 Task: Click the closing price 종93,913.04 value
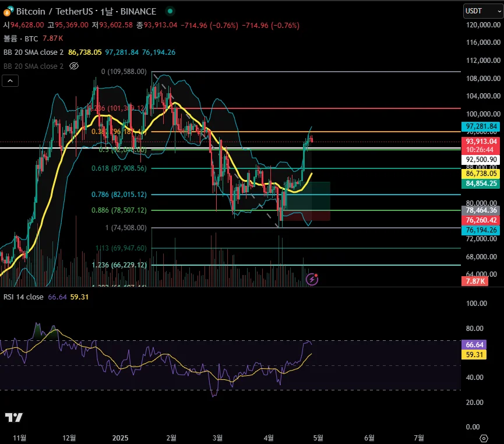tap(157, 25)
